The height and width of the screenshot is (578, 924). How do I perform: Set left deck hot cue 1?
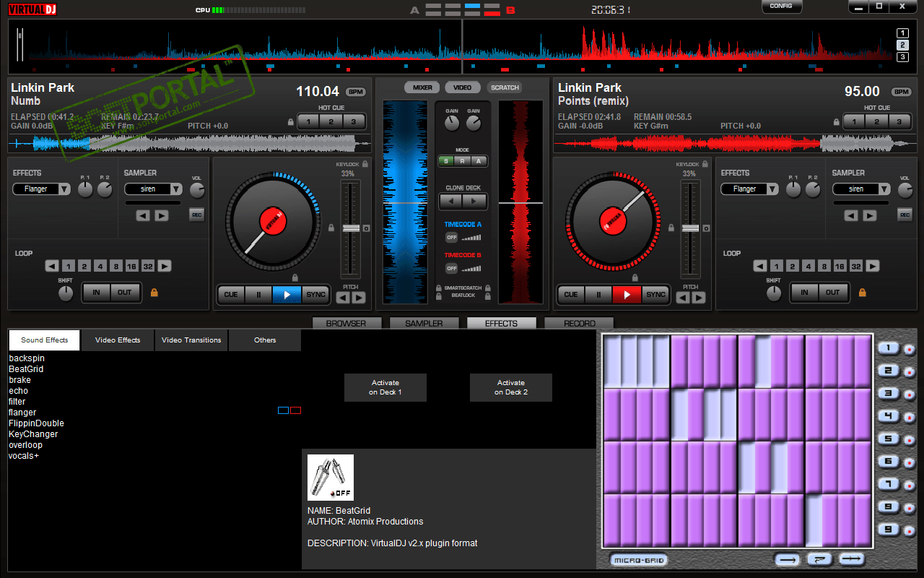(309, 122)
